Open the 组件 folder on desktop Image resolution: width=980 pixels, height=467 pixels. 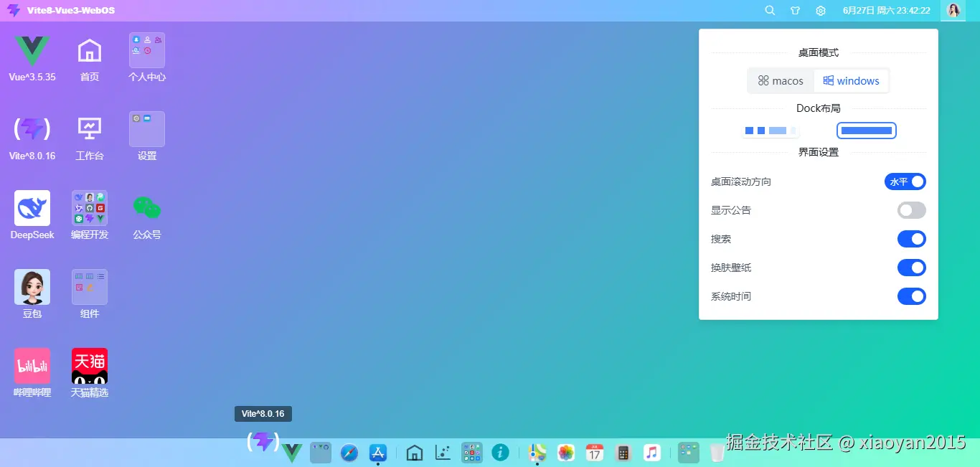(90, 288)
